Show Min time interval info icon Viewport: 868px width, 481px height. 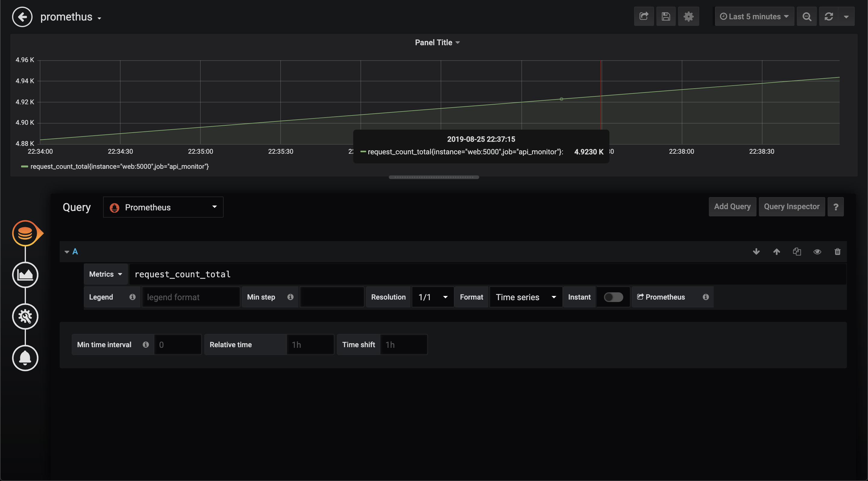[x=146, y=344]
